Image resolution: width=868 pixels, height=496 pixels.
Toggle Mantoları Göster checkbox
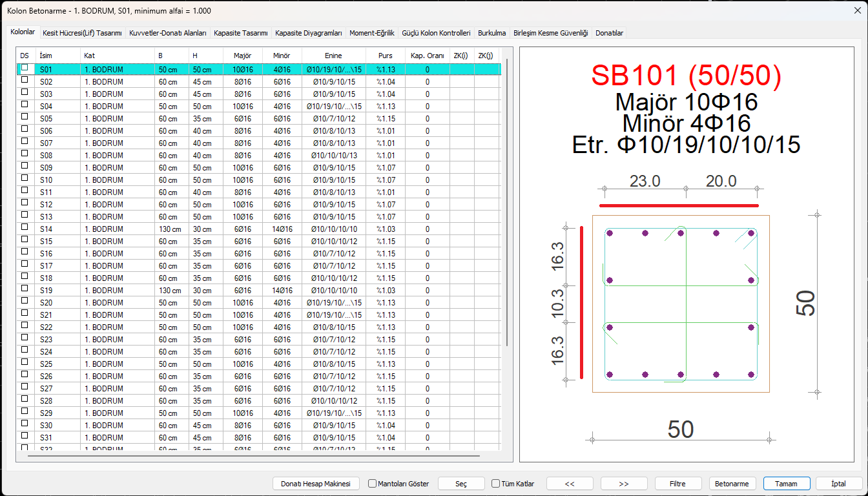398,483
